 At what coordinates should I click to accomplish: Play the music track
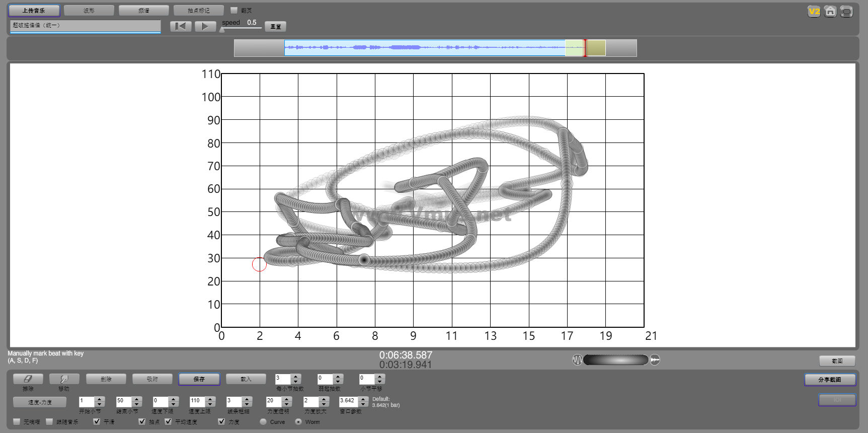coord(205,26)
